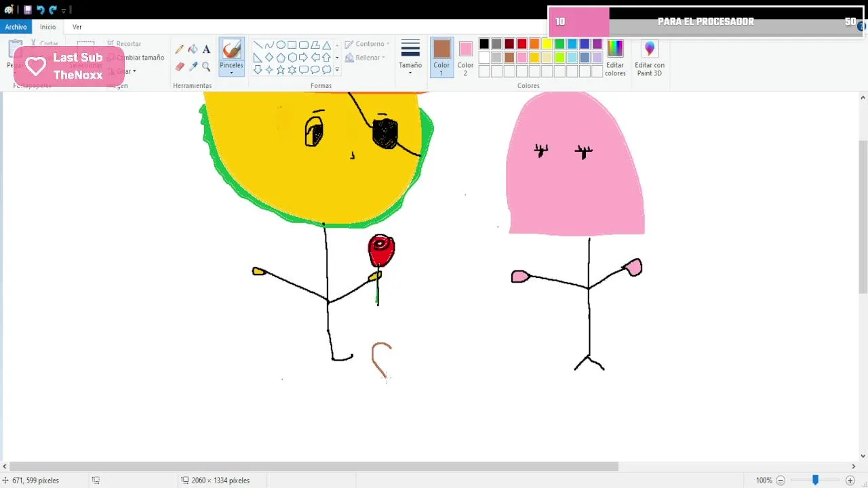Screen dimensions: 868x488
Task: Open Customize Quick Access Toolbar dropdown
Action: 63,10
